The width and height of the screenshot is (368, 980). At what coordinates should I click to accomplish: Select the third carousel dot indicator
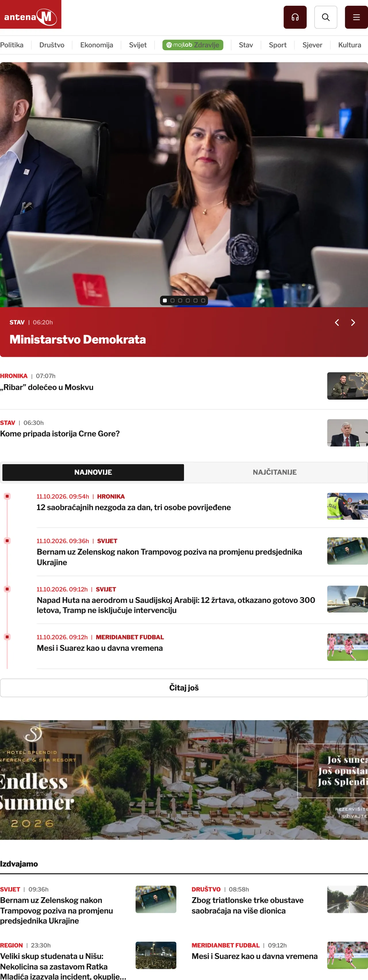click(x=180, y=301)
